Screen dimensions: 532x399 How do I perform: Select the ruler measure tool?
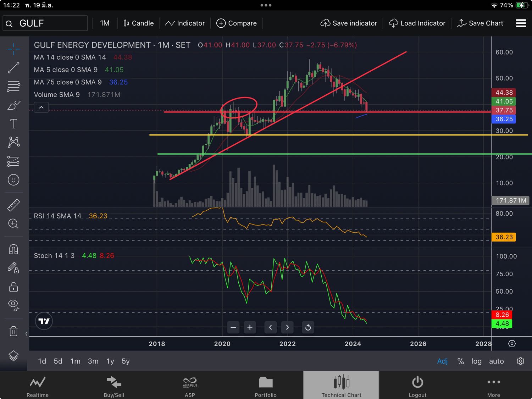pos(13,205)
